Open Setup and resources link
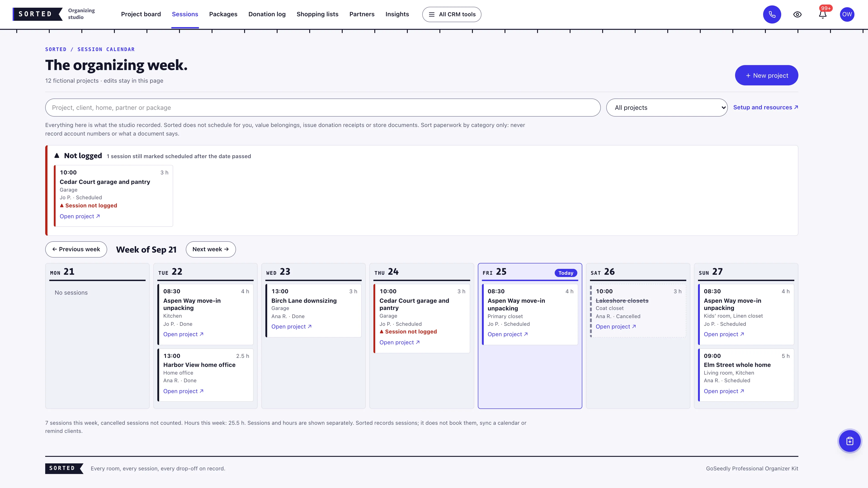This screenshot has width=868, height=488. pos(765,108)
